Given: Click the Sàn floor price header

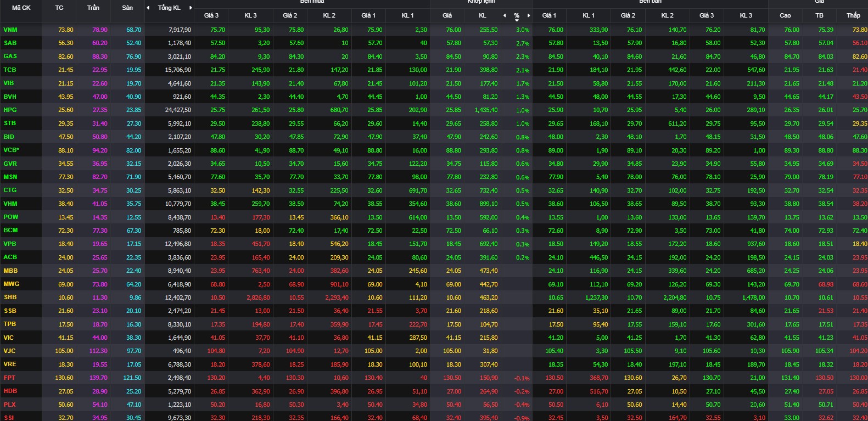Looking at the screenshot, I should [127, 8].
